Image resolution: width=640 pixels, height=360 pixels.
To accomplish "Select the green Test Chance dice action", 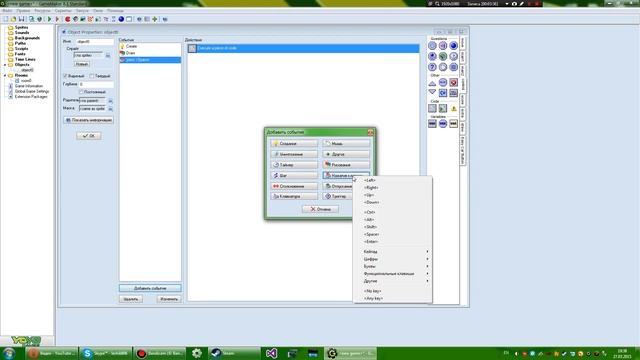I will click(443, 56).
